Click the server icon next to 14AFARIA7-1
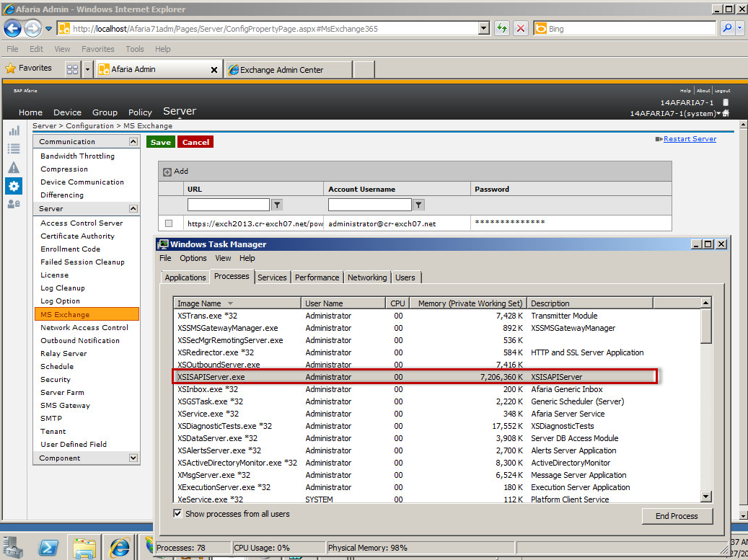 726,102
